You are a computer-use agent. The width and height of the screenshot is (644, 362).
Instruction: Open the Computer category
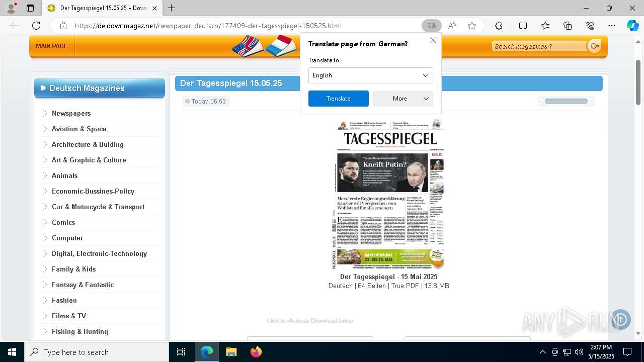point(67,238)
